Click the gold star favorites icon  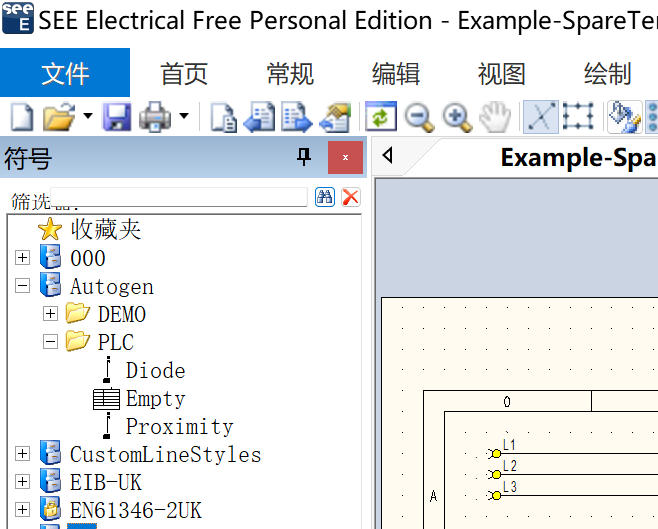tap(50, 229)
